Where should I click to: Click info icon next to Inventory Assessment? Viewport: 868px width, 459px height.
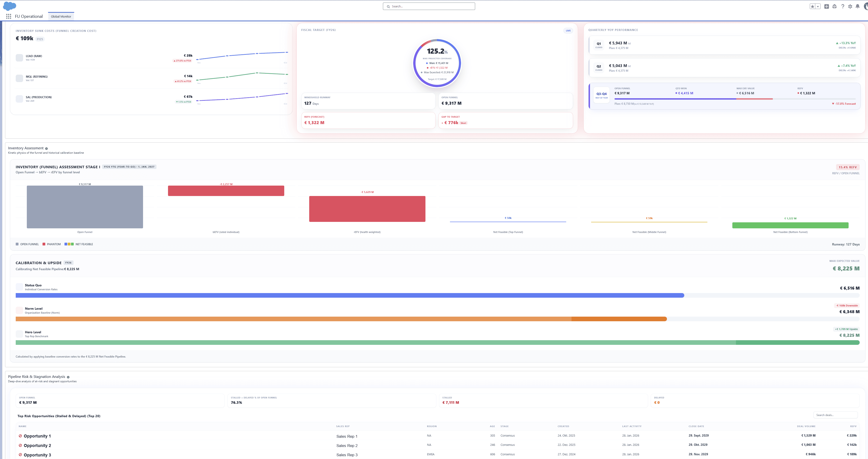click(x=46, y=149)
